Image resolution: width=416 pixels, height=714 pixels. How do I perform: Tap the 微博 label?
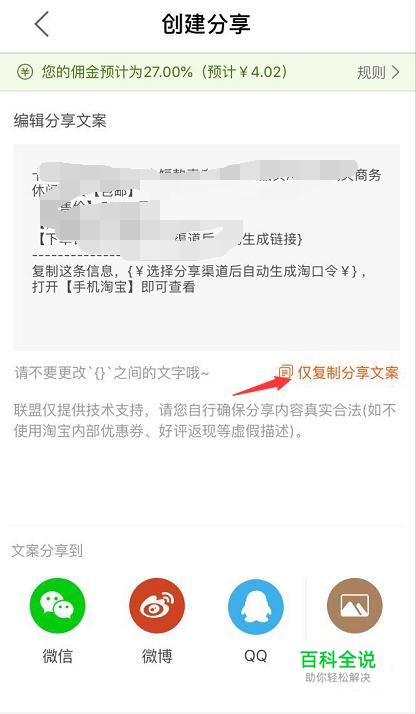click(x=157, y=656)
